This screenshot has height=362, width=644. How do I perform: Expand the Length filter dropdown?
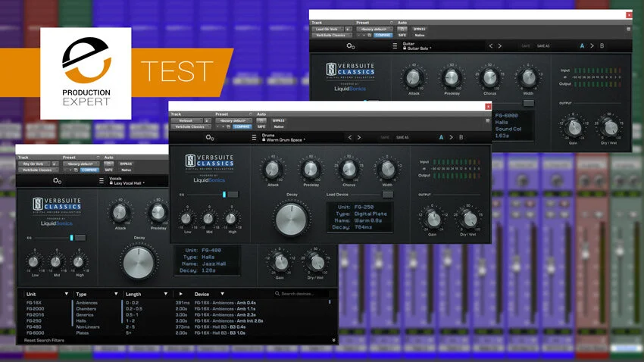coord(165,294)
